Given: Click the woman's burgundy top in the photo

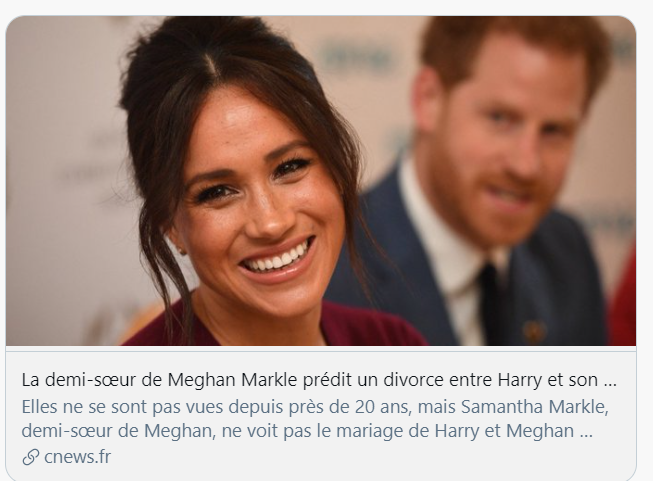Looking at the screenshot, I should pyautogui.click(x=275, y=327).
